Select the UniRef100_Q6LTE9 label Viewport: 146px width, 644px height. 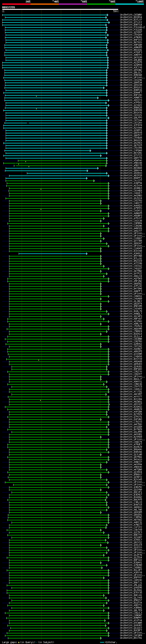pos(131,610)
